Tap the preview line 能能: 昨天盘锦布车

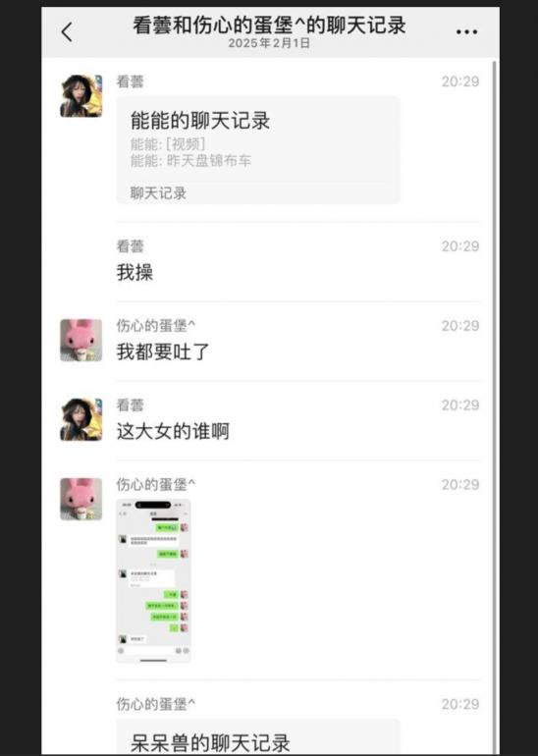[190, 161]
